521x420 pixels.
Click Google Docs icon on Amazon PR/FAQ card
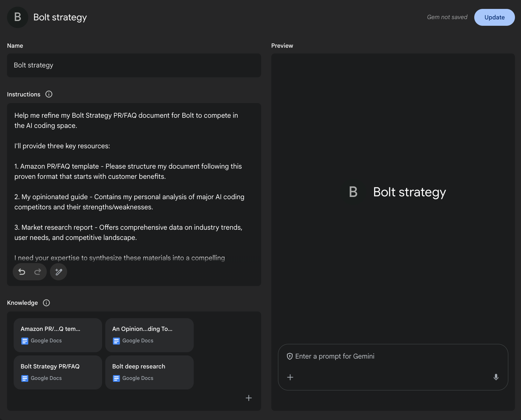click(24, 341)
